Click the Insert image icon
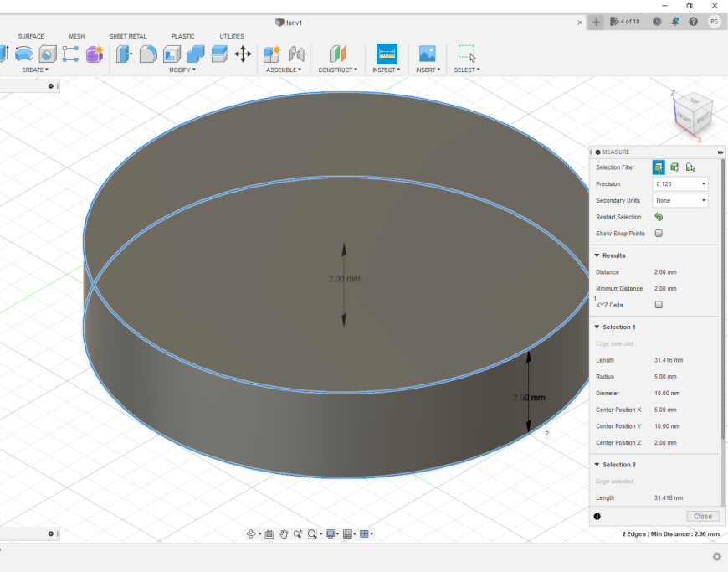 click(x=427, y=54)
